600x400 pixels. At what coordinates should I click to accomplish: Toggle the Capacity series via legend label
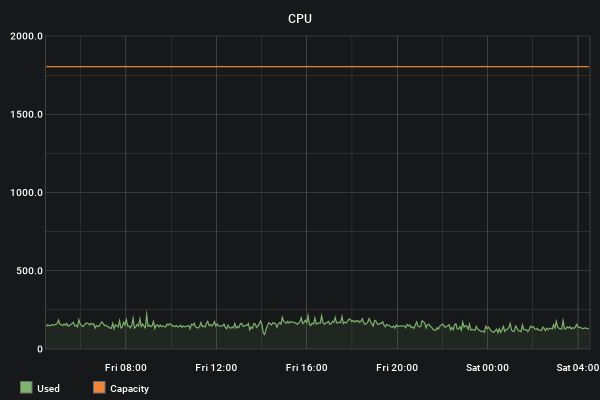129,388
